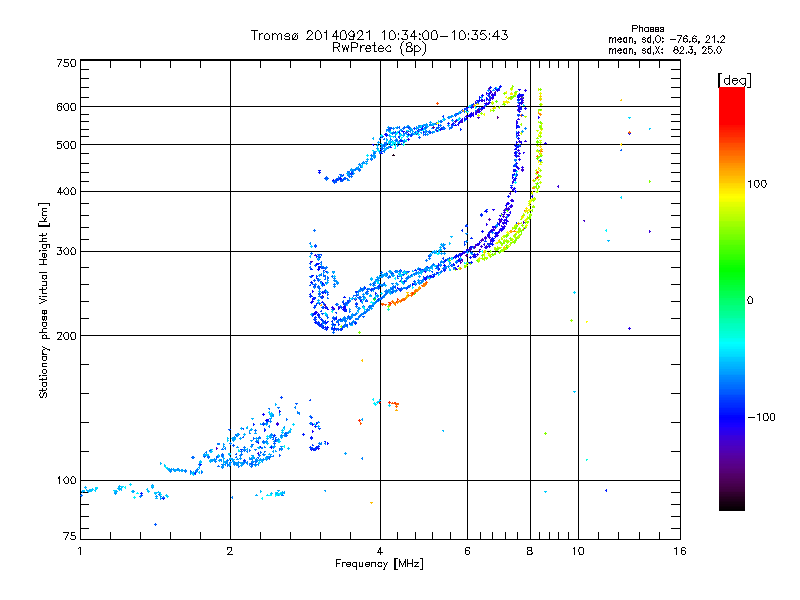Click the y-axis tick label '750'
The height and width of the screenshot is (600, 800).
click(66, 64)
